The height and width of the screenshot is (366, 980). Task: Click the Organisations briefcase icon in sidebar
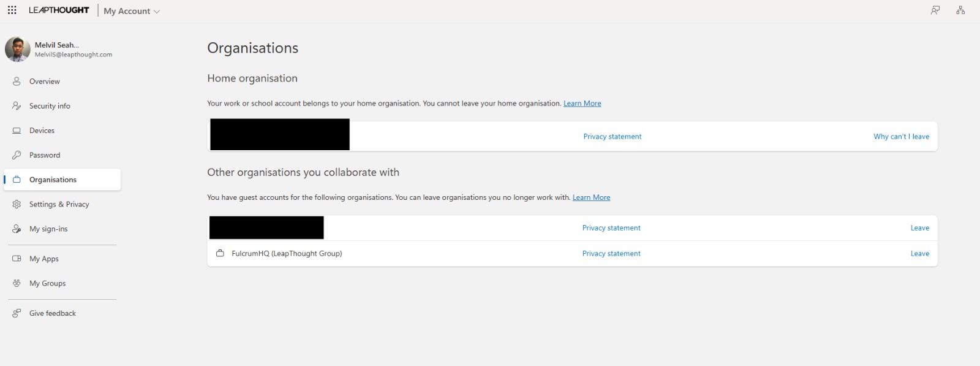coord(17,180)
